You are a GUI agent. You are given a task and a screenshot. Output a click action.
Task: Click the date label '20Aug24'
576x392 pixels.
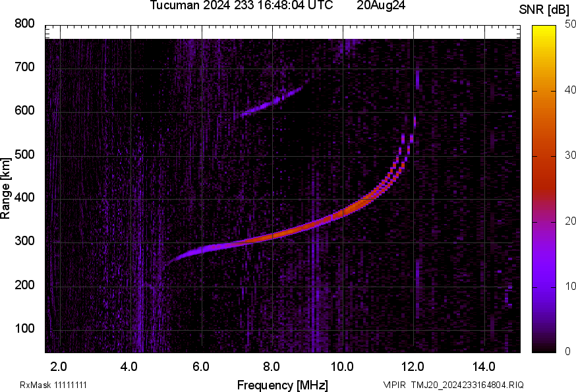381,5
